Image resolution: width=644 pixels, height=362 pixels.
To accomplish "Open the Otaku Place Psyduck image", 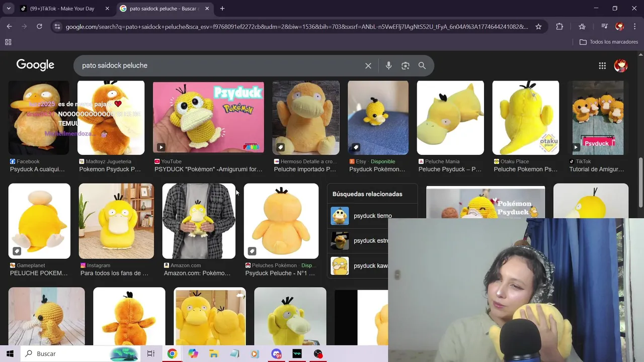I will click(525, 117).
